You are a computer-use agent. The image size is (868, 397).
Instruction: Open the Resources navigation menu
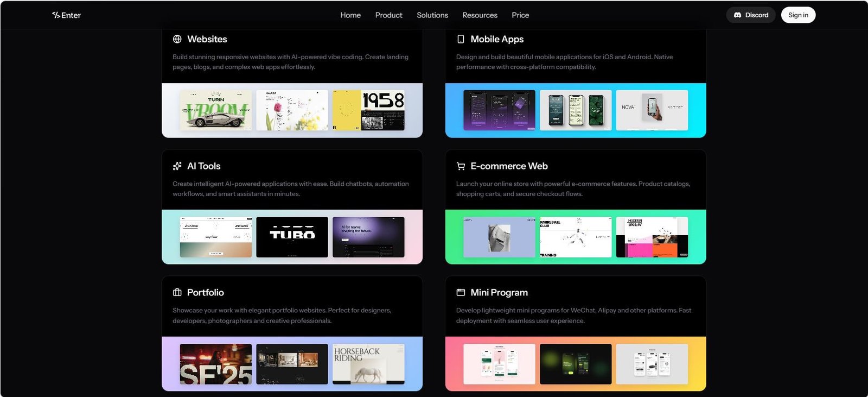tap(480, 15)
